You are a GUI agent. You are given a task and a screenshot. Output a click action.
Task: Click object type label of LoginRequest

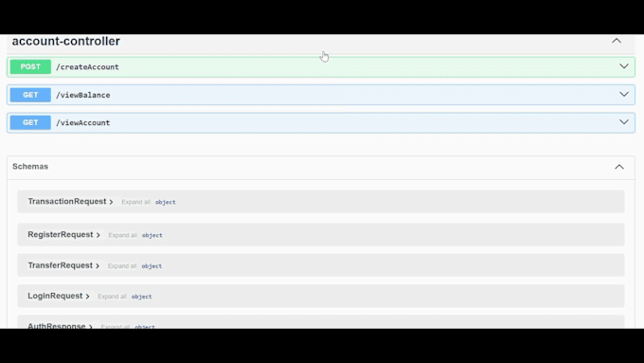pyautogui.click(x=141, y=297)
